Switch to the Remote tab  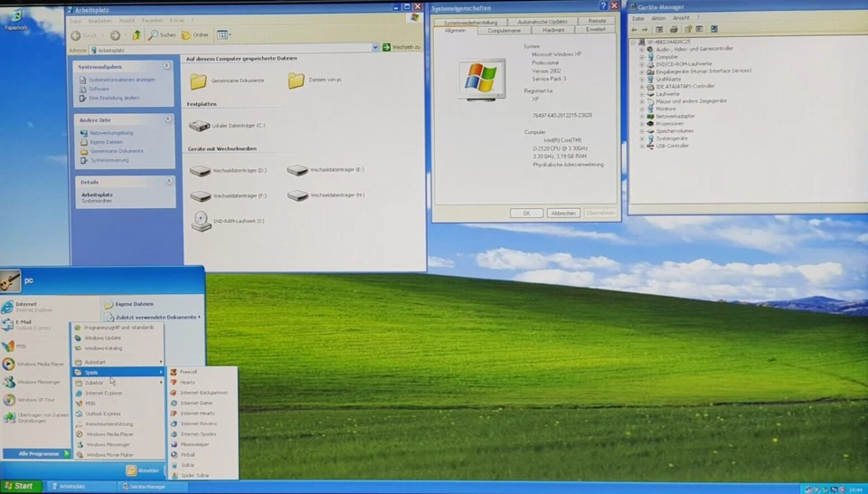point(597,21)
